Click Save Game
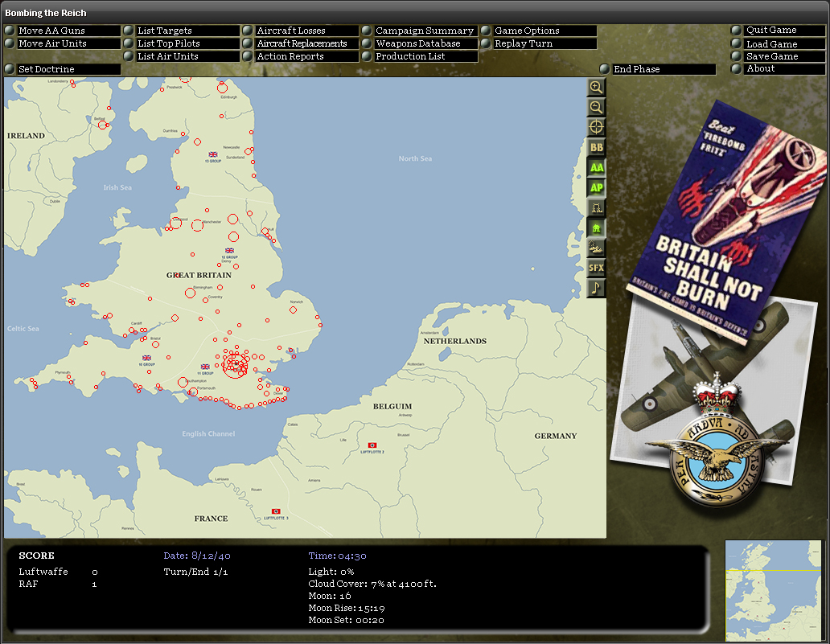830x644 pixels. pos(779,56)
